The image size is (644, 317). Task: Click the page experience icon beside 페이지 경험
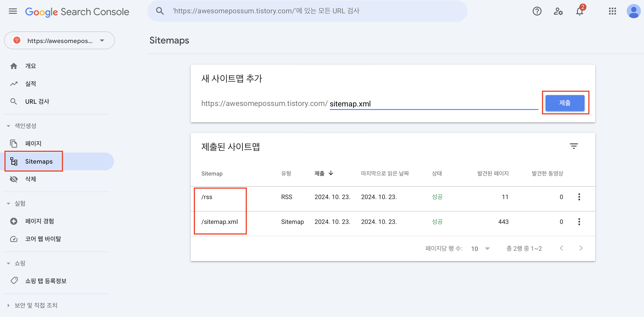point(14,221)
